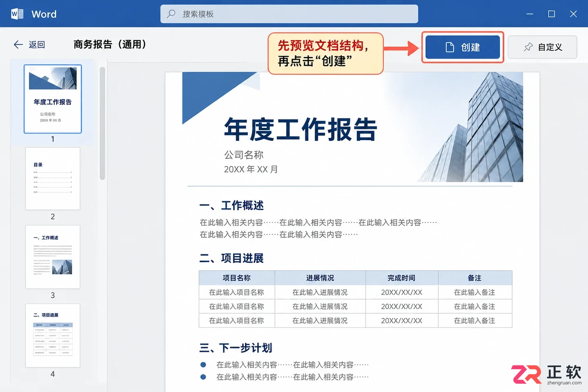
Task: Minimize the Word window
Action: [x=530, y=14]
